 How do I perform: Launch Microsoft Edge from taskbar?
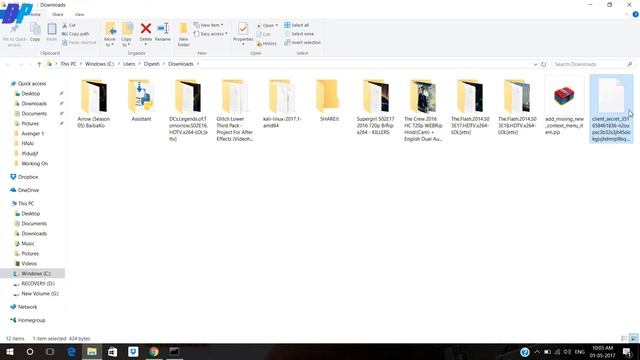[71, 351]
